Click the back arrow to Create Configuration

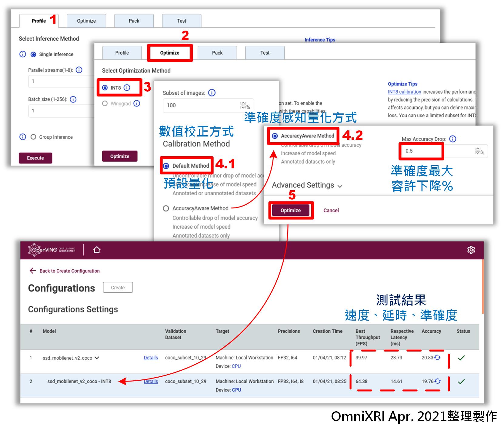33,271
